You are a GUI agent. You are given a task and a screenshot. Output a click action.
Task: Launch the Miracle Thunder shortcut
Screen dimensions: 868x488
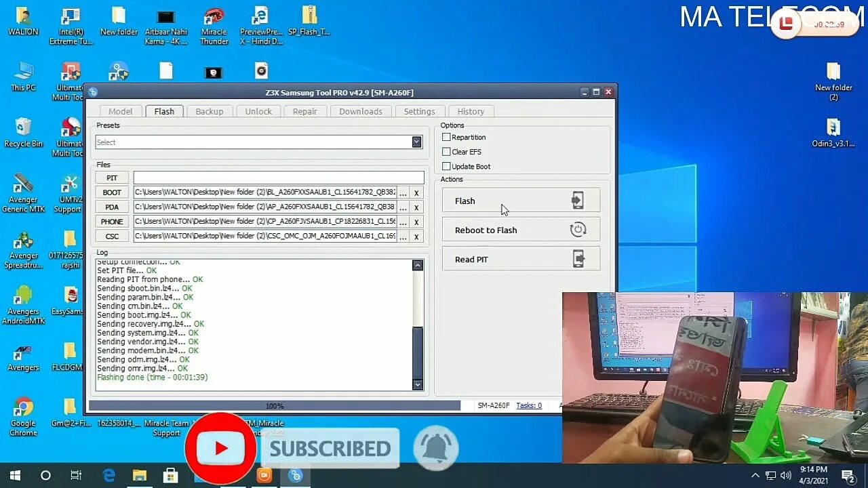(x=214, y=26)
